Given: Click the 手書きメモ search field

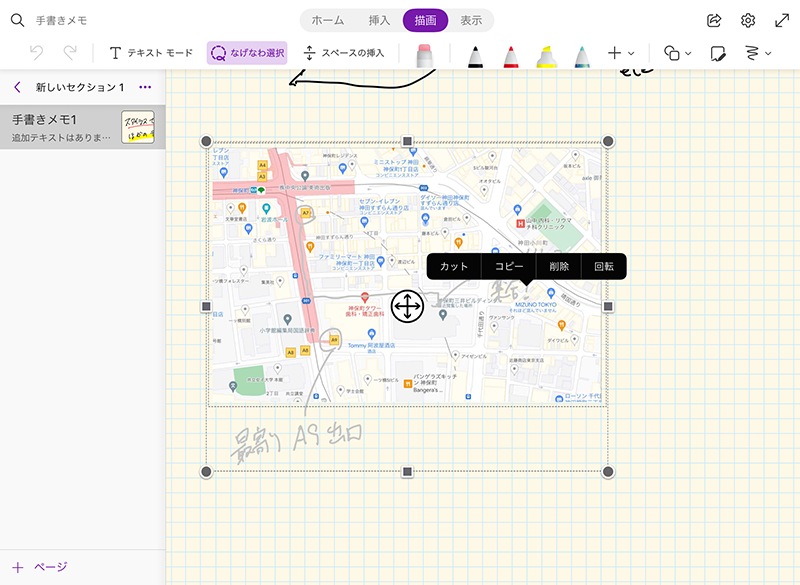Looking at the screenshot, I should [x=61, y=20].
